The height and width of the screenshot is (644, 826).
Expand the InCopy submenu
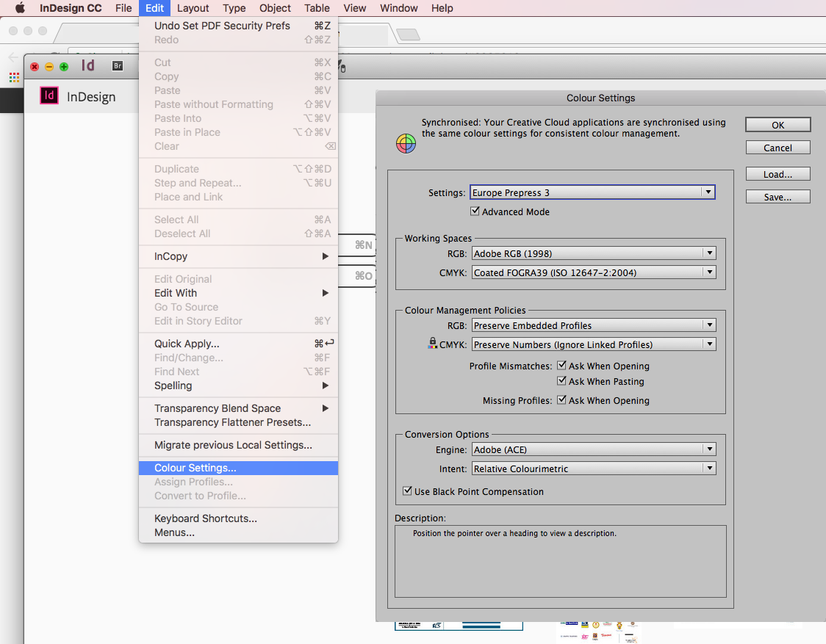238,256
